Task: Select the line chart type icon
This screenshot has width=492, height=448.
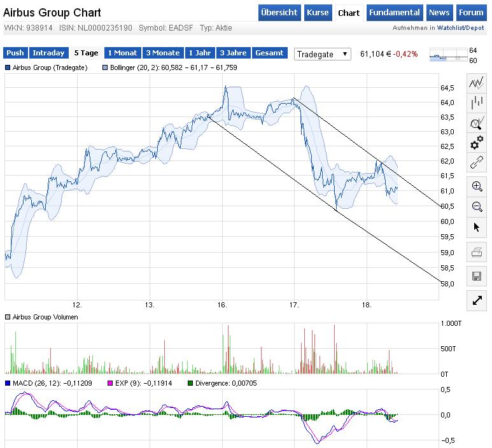Action: (x=476, y=83)
